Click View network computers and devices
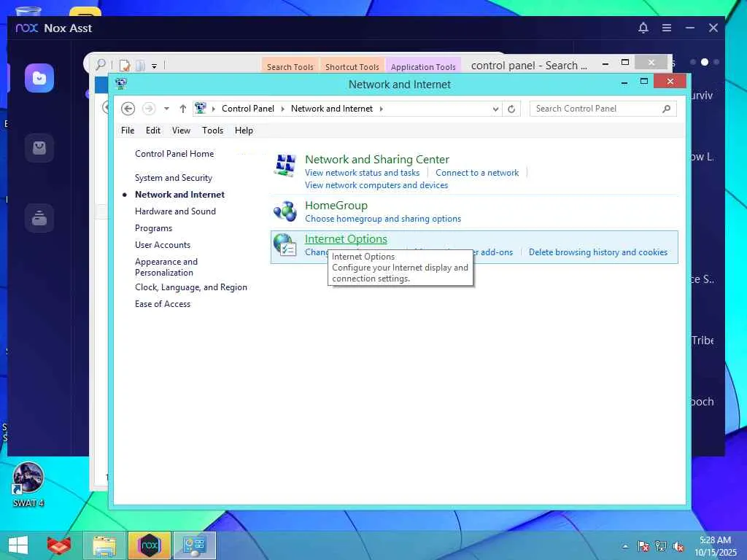The image size is (747, 560). pyautogui.click(x=376, y=184)
